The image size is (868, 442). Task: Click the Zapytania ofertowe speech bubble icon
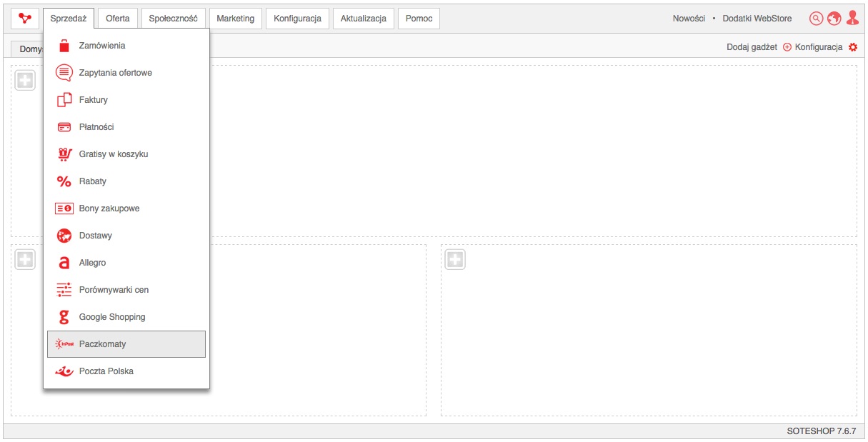[x=64, y=73]
